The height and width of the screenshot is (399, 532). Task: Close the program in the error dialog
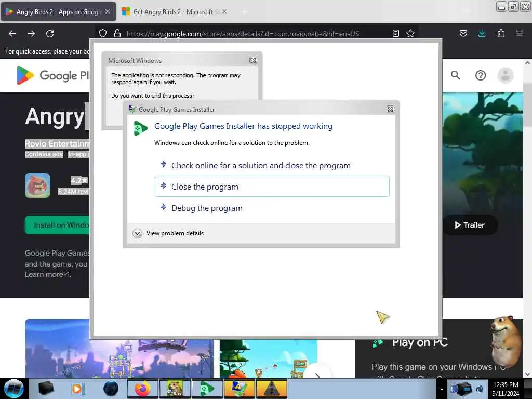[272, 187]
